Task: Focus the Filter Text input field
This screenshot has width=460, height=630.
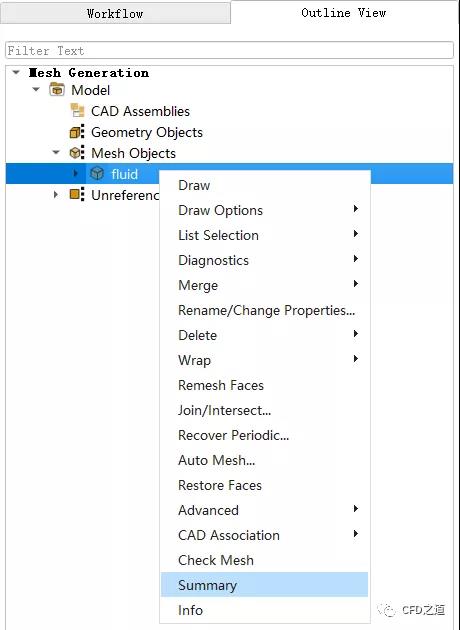Action: pyautogui.click(x=229, y=51)
